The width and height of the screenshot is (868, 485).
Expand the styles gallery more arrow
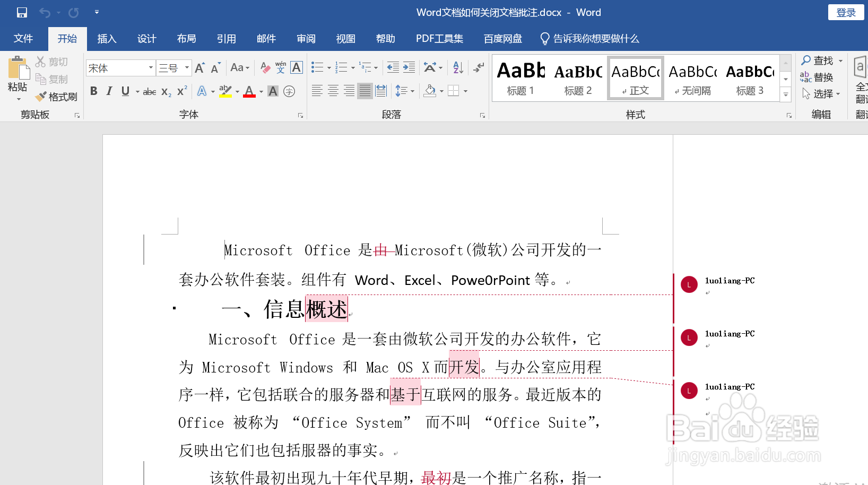[x=786, y=94]
